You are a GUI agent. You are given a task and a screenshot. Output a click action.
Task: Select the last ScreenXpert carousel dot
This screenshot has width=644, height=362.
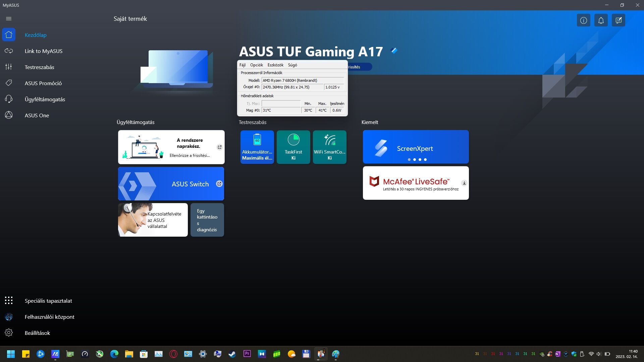click(425, 160)
